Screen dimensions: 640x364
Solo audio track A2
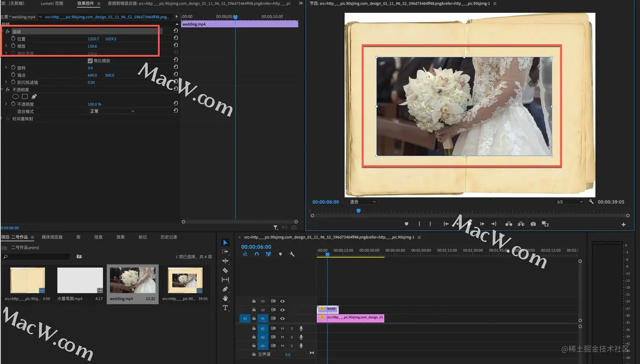tap(292, 337)
